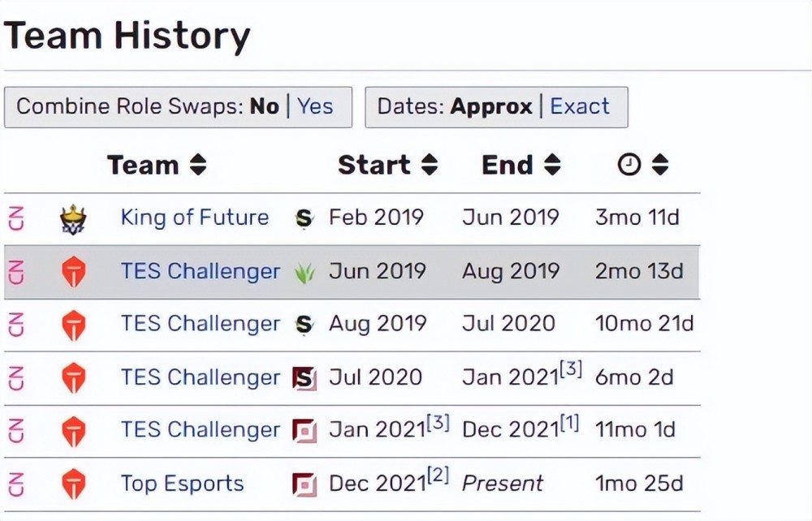The height and width of the screenshot is (521, 812).
Task: Click the Top Esports team logo icon
Action: point(74,484)
